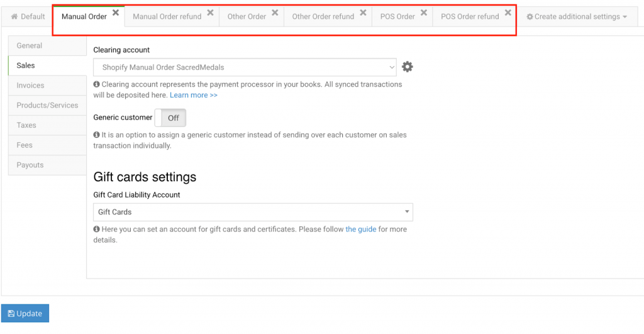Expand Gift Card Liability Account dropdown
This screenshot has height=334, width=644.
tap(253, 212)
